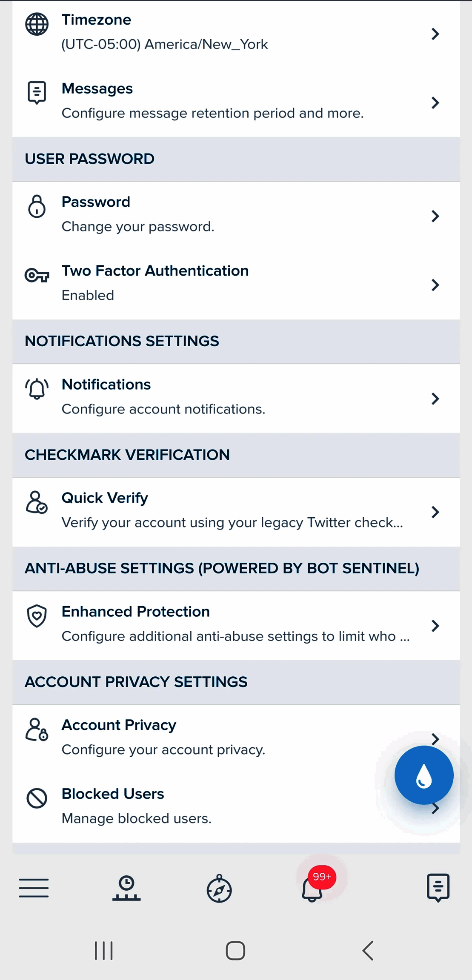Viewport: 472px width, 980px height.
Task: Expand the Quick Verify row chevron
Action: 435,512
